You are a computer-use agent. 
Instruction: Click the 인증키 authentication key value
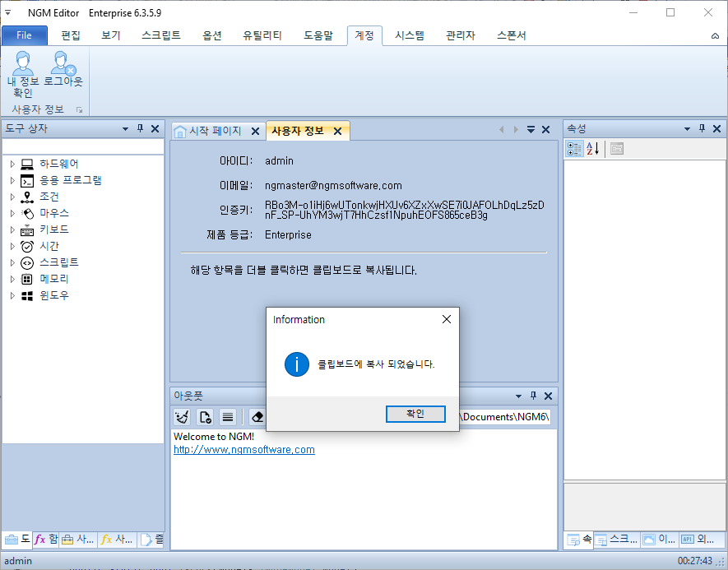tap(405, 210)
